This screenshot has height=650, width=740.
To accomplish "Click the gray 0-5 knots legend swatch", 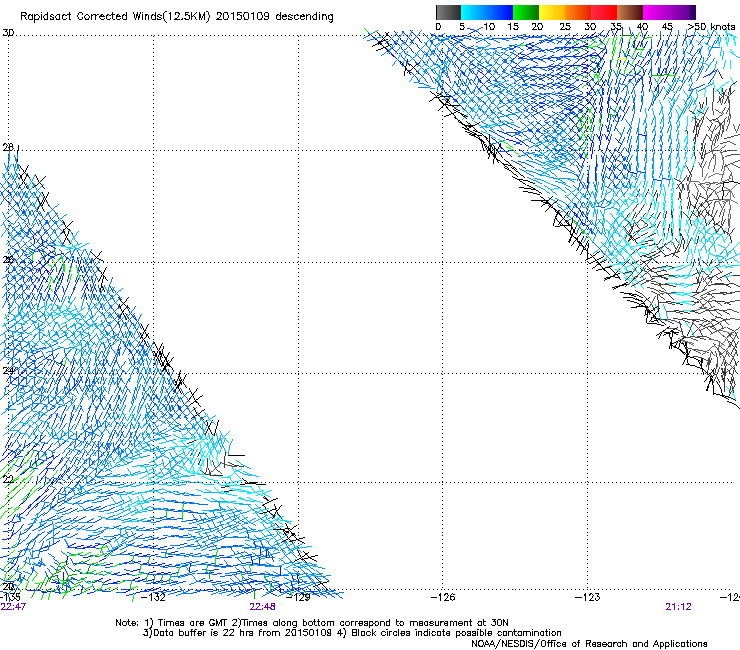I will click(x=448, y=12).
